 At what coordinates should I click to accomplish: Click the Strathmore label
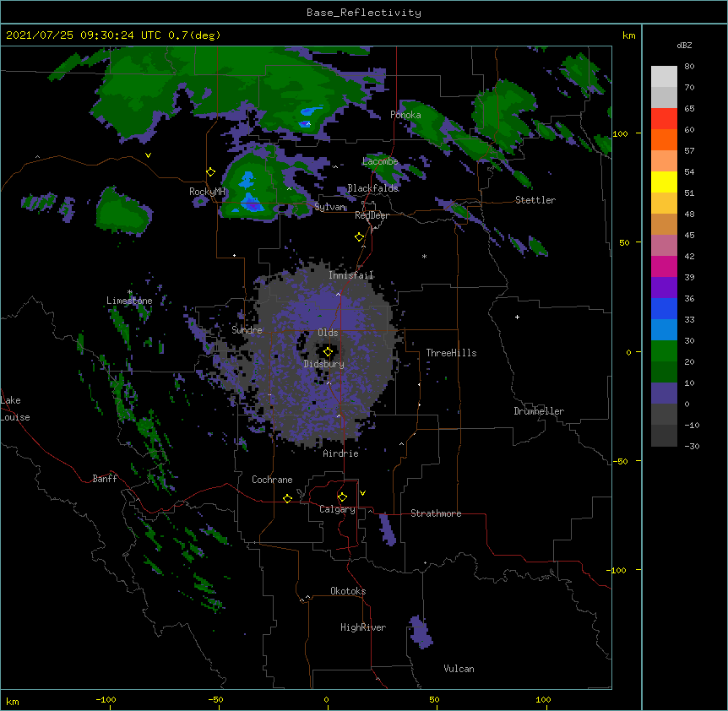pyautogui.click(x=436, y=513)
